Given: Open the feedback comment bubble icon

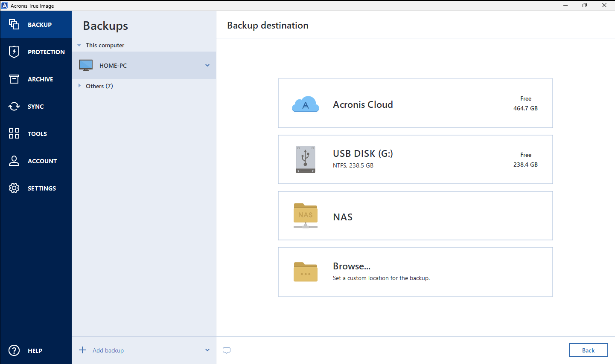Looking at the screenshot, I should click(227, 350).
